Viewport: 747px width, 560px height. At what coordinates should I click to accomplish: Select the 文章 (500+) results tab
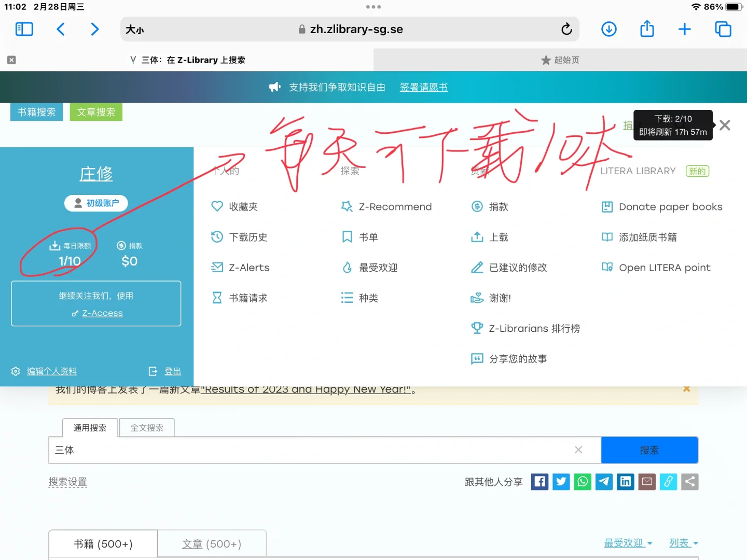coord(212,544)
